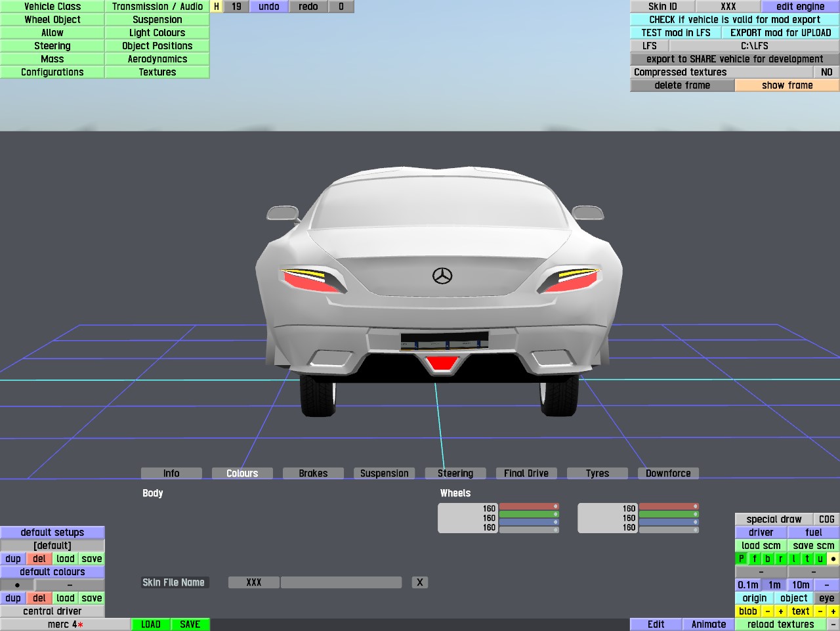Click the yellow H button beside undo
Screen dimensions: 840x631
point(217,7)
